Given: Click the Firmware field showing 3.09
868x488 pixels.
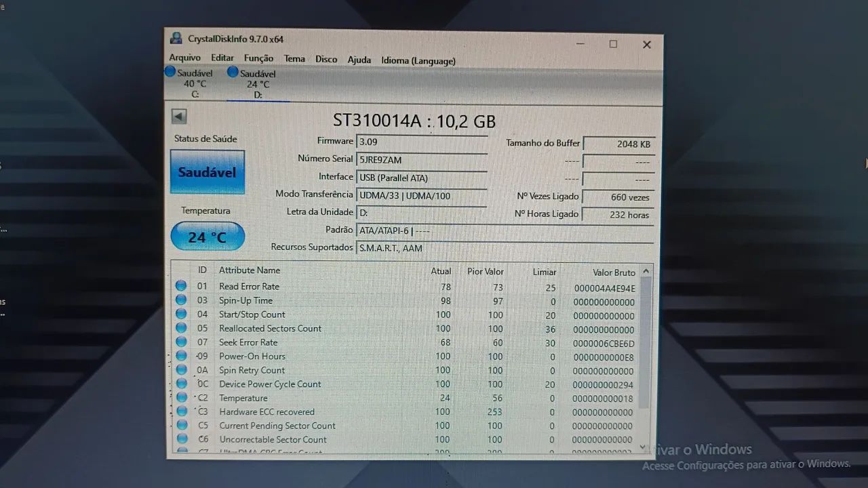Looking at the screenshot, I should 422,142.
